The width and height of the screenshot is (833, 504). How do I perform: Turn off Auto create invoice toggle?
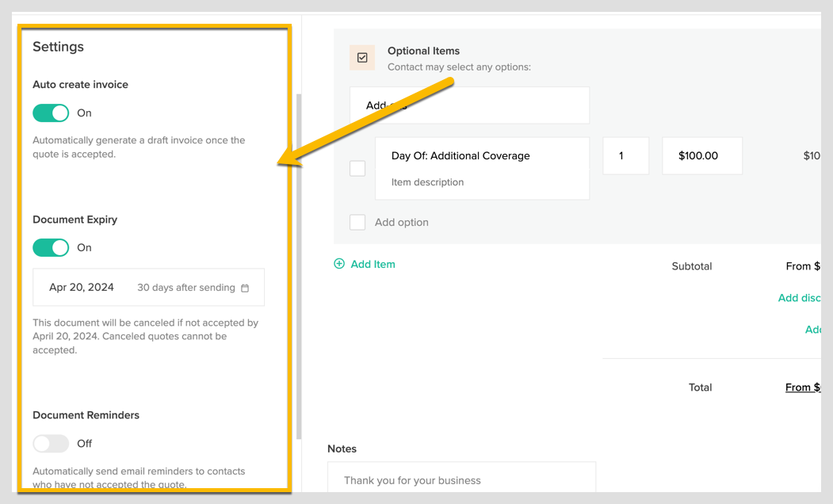point(51,113)
